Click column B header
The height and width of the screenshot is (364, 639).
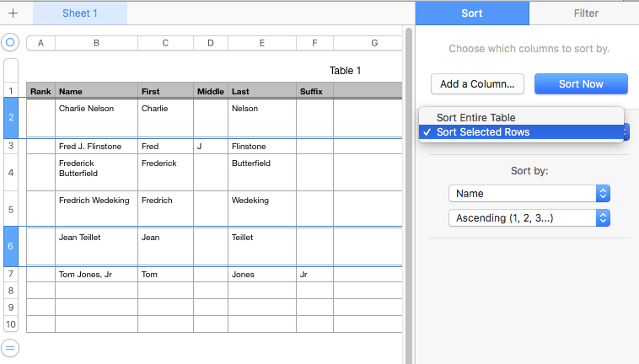click(x=96, y=43)
